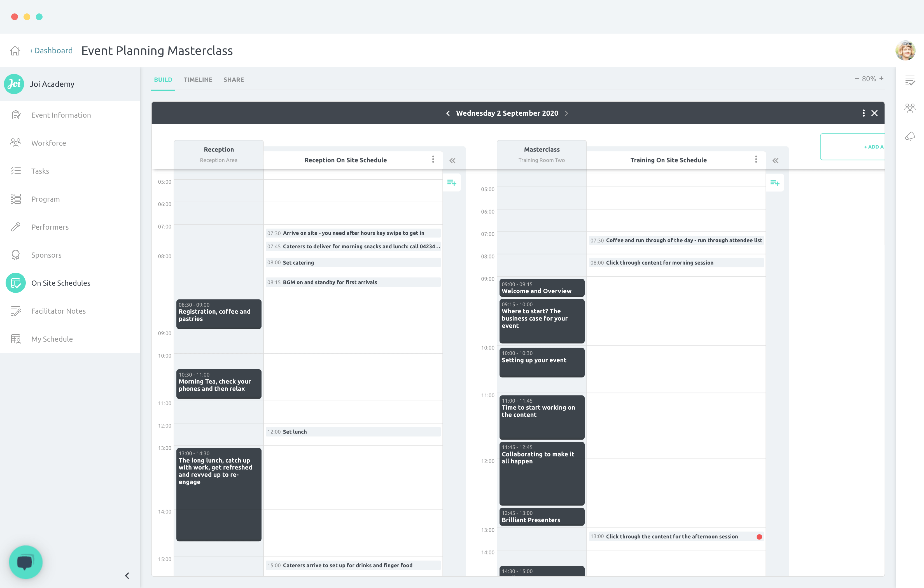Image resolution: width=924 pixels, height=588 pixels.
Task: Open the Facilitator Notes sidebar item
Action: tap(58, 311)
